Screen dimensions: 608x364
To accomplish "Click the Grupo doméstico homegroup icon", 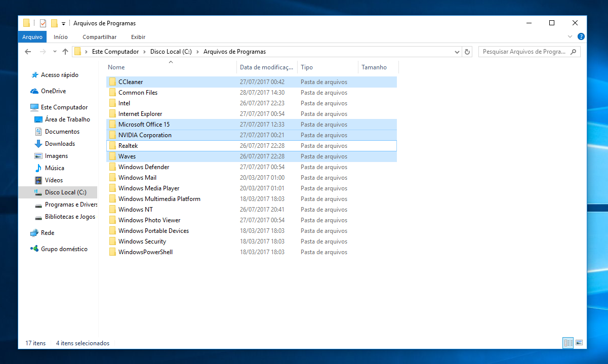I will pos(34,249).
